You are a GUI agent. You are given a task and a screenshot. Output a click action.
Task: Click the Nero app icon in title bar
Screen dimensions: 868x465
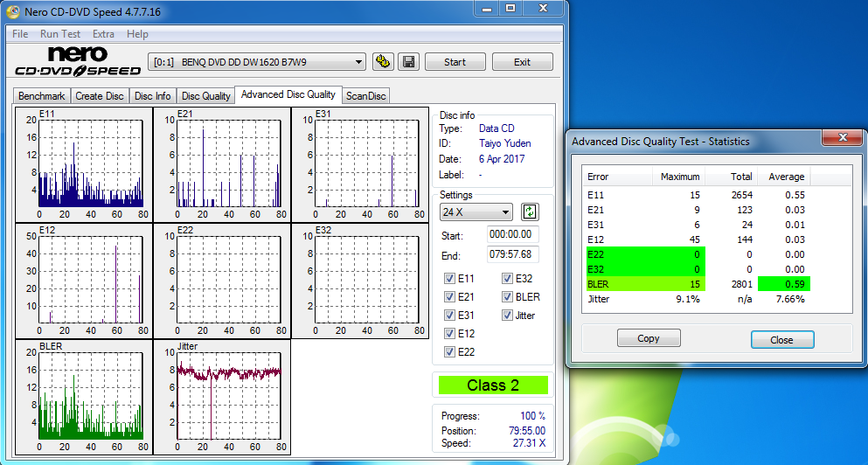coord(13,11)
